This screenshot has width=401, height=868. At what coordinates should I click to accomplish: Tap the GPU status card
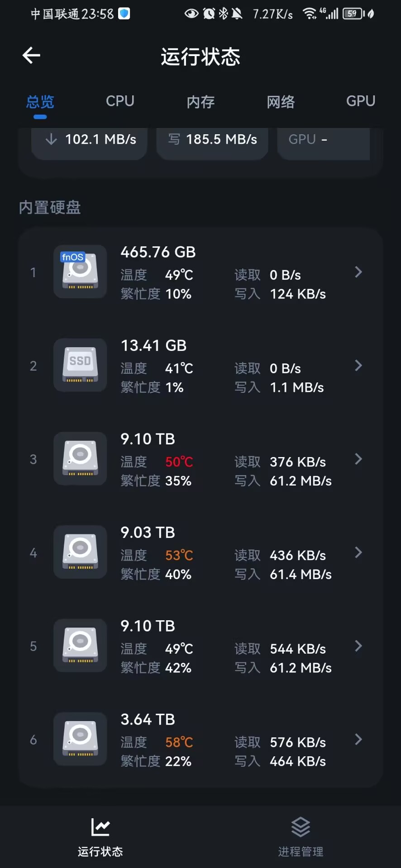pyautogui.click(x=324, y=143)
